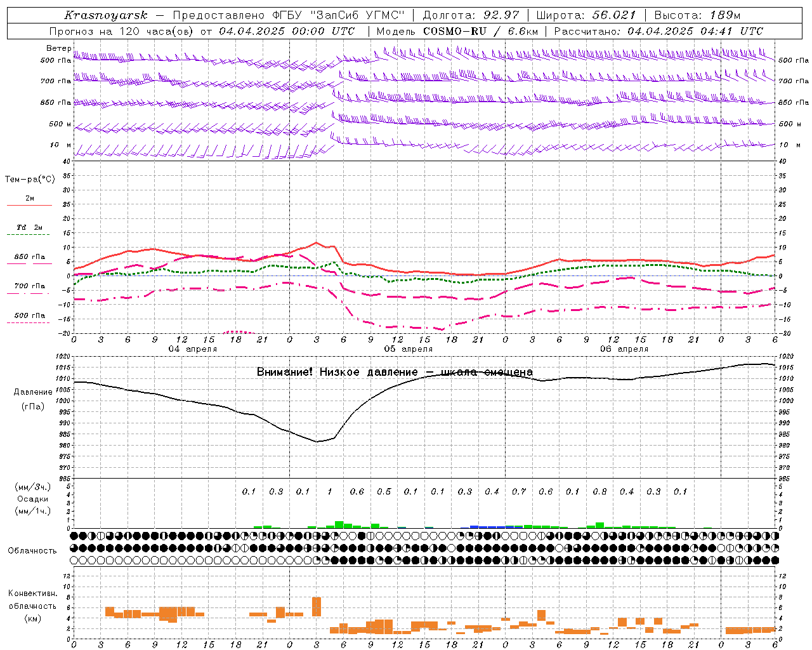The height and width of the screenshot is (650, 812).
Task: Click the '06 апреля' date label
Action: (x=624, y=349)
